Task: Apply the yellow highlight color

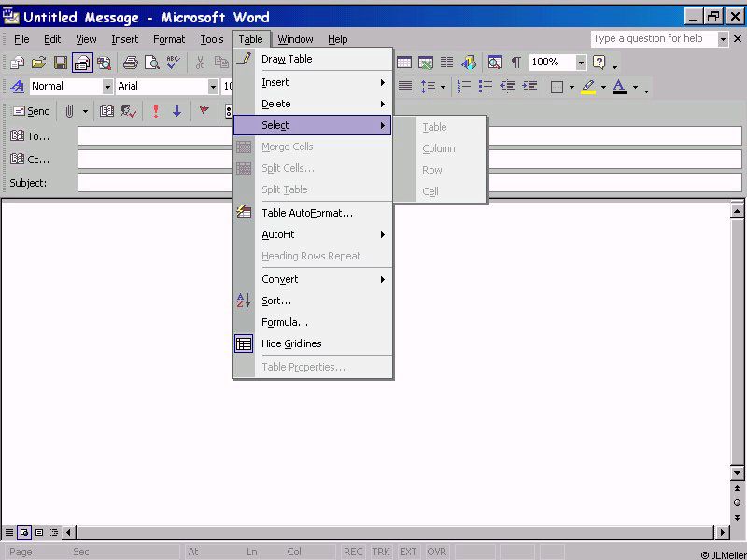Action: pyautogui.click(x=588, y=87)
